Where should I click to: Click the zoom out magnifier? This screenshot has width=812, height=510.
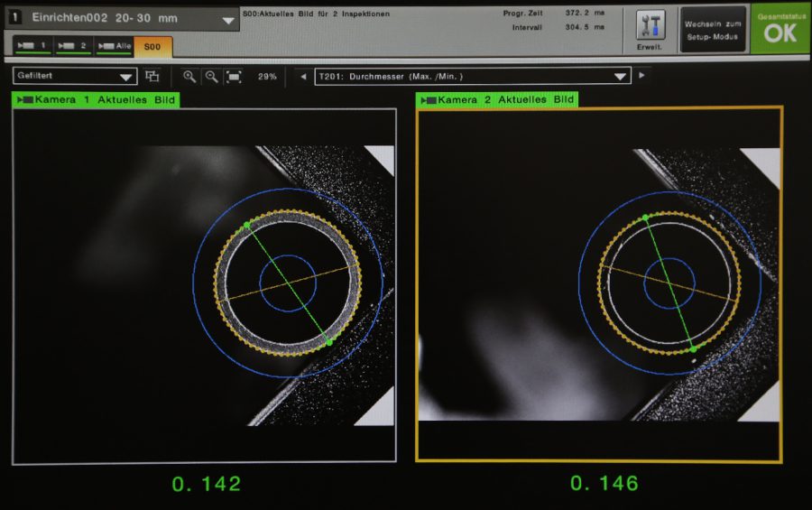click(x=211, y=77)
